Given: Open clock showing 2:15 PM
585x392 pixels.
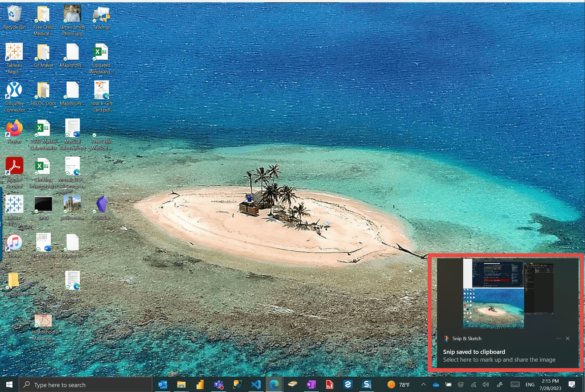Looking at the screenshot, I should tap(550, 385).
